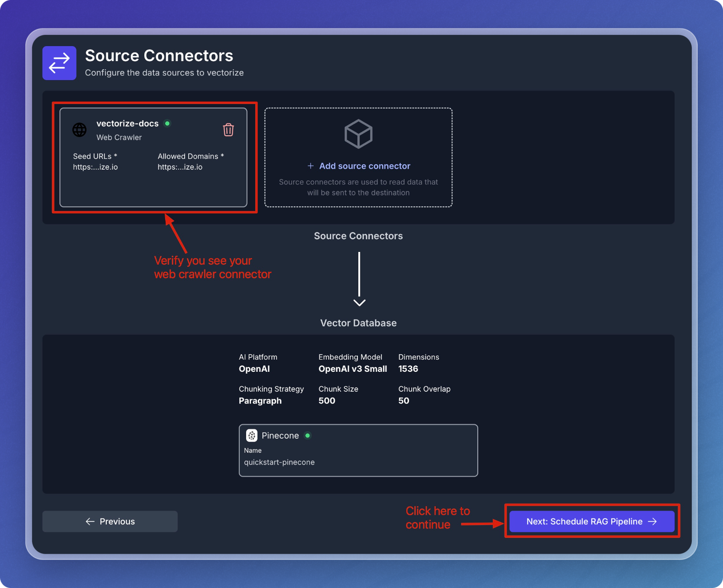Delete the vectorize-docs connector via trash icon
The width and height of the screenshot is (723, 588).
pyautogui.click(x=228, y=130)
